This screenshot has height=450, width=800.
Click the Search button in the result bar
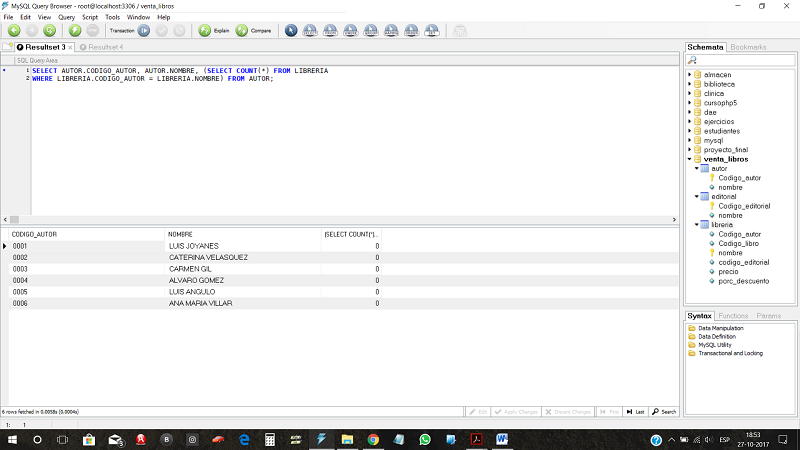pyautogui.click(x=664, y=412)
